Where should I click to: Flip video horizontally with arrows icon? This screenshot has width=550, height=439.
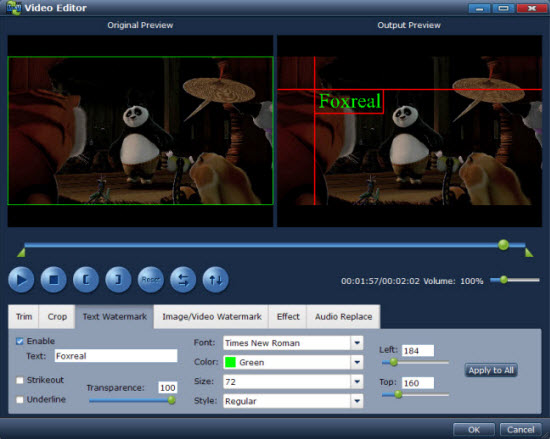[183, 279]
